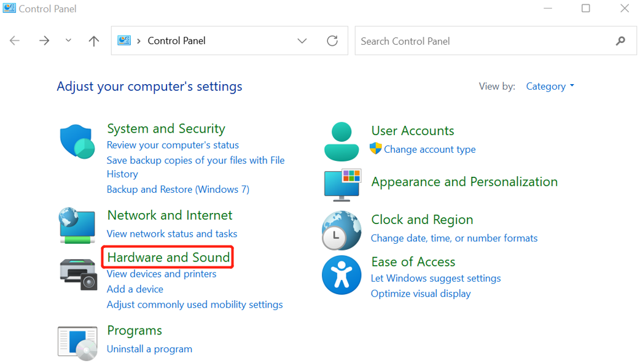Open Hardware and Sound category
The width and height of the screenshot is (640, 364).
[168, 257]
